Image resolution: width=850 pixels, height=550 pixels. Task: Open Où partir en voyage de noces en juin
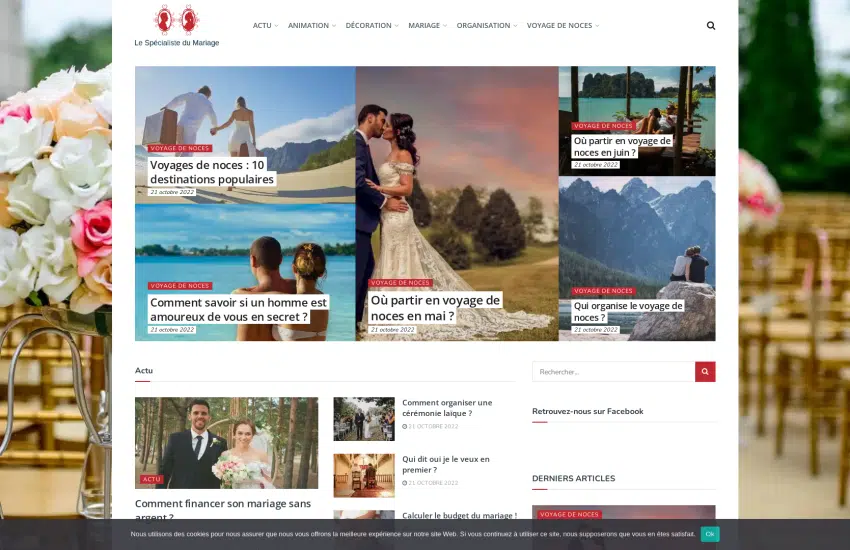click(x=621, y=146)
